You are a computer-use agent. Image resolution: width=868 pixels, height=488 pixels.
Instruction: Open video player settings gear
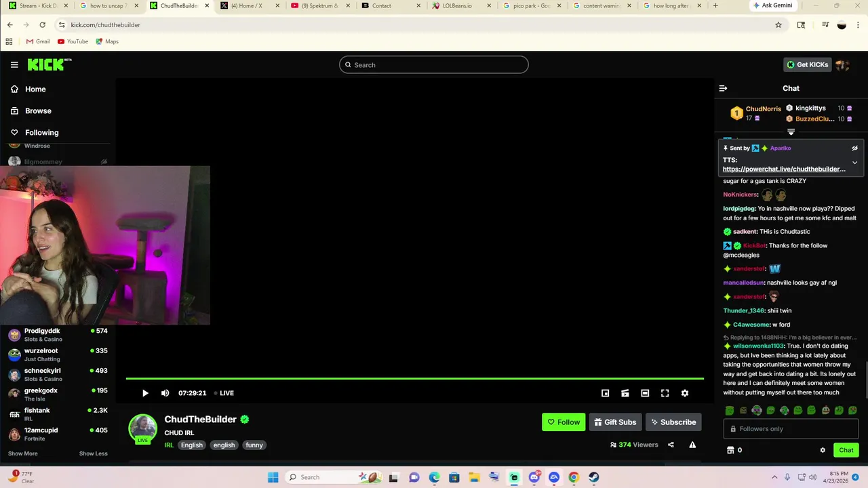(685, 393)
